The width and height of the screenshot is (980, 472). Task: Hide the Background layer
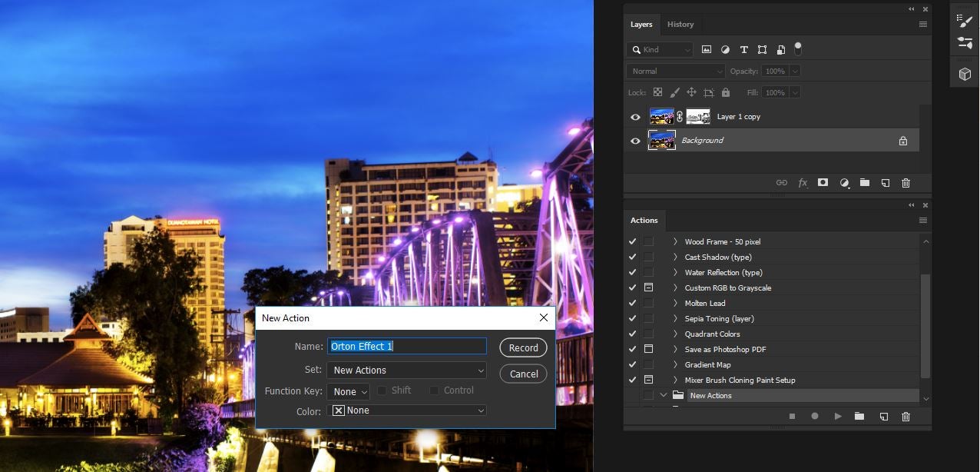[634, 141]
